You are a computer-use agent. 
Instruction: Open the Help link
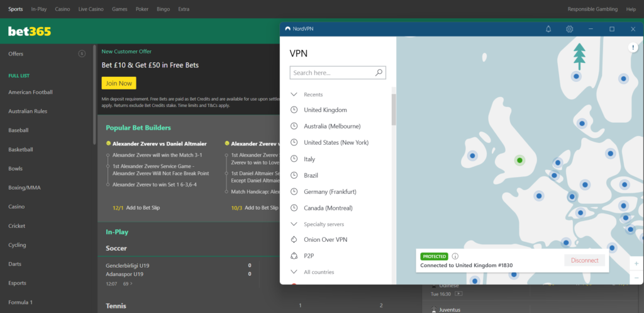631,9
